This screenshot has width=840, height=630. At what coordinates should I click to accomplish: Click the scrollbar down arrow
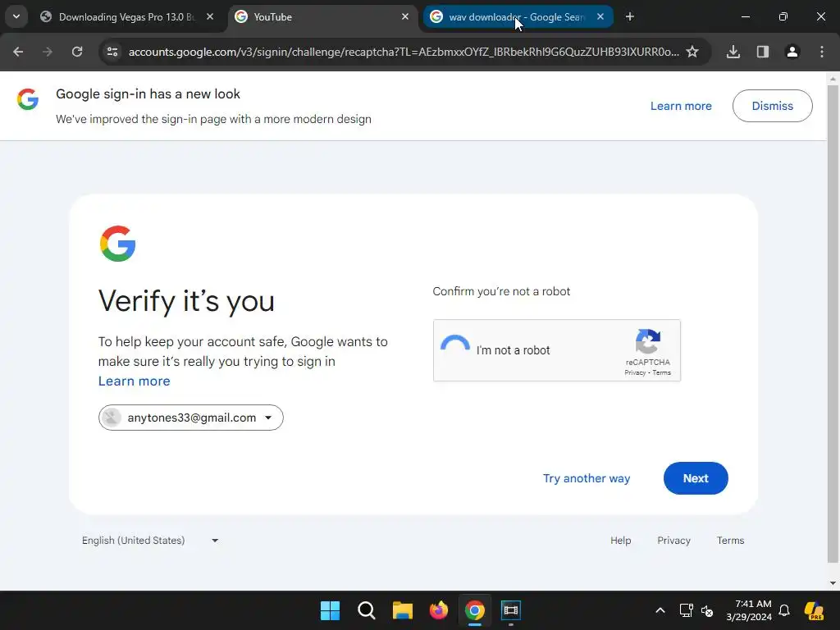(833, 583)
